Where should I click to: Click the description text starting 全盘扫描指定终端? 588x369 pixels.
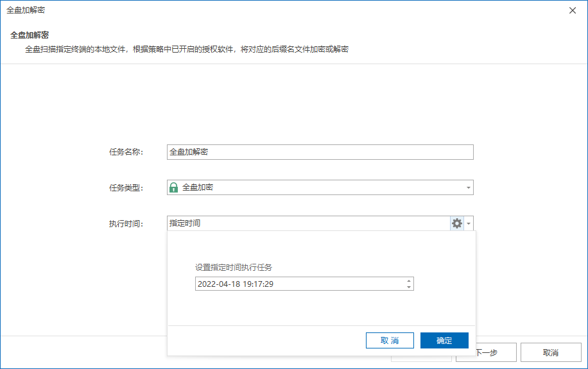click(x=187, y=49)
